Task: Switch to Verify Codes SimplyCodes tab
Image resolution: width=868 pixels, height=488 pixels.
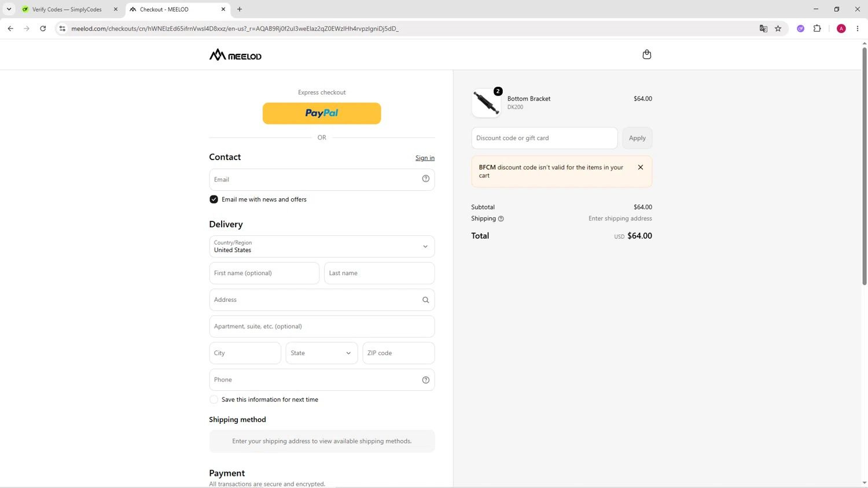Action: tap(66, 9)
